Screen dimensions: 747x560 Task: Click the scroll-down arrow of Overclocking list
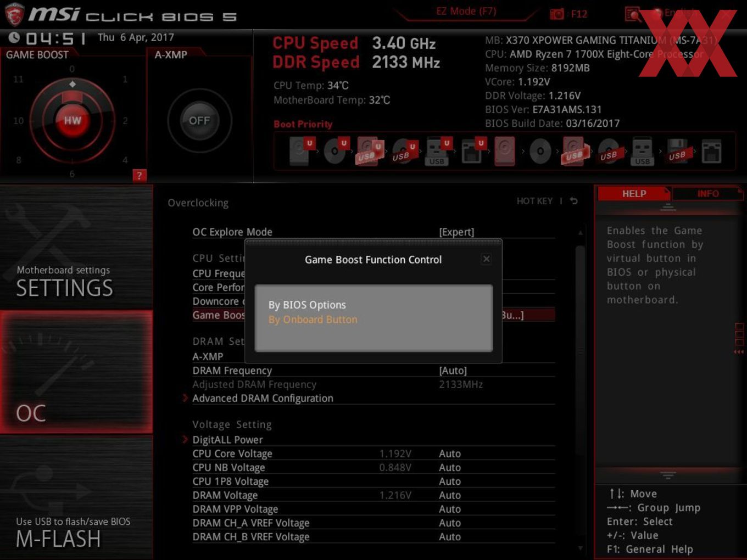(x=580, y=548)
